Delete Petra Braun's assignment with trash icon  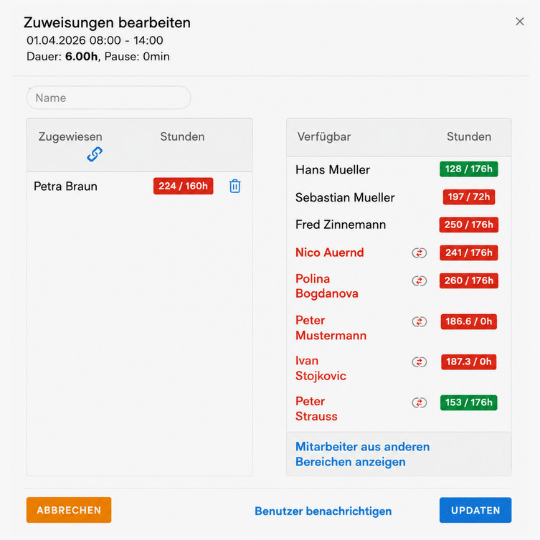coord(235,186)
